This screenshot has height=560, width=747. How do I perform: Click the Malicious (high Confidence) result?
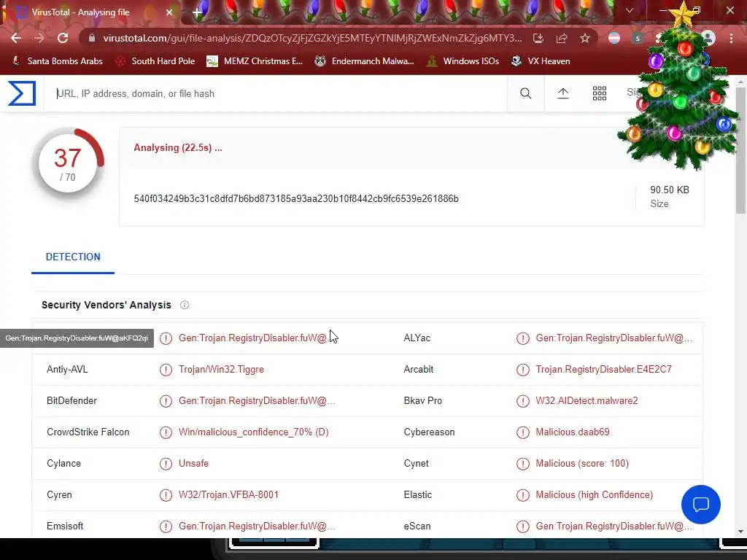click(594, 495)
